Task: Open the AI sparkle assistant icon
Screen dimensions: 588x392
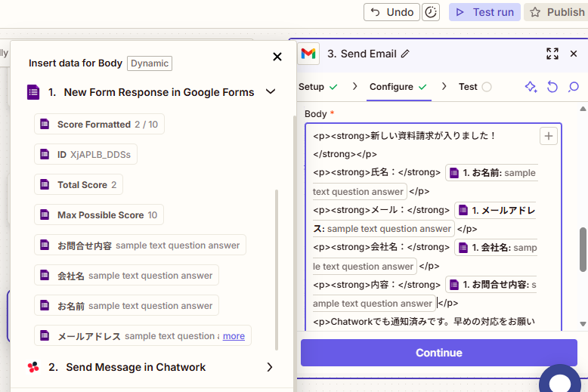Action: [531, 87]
